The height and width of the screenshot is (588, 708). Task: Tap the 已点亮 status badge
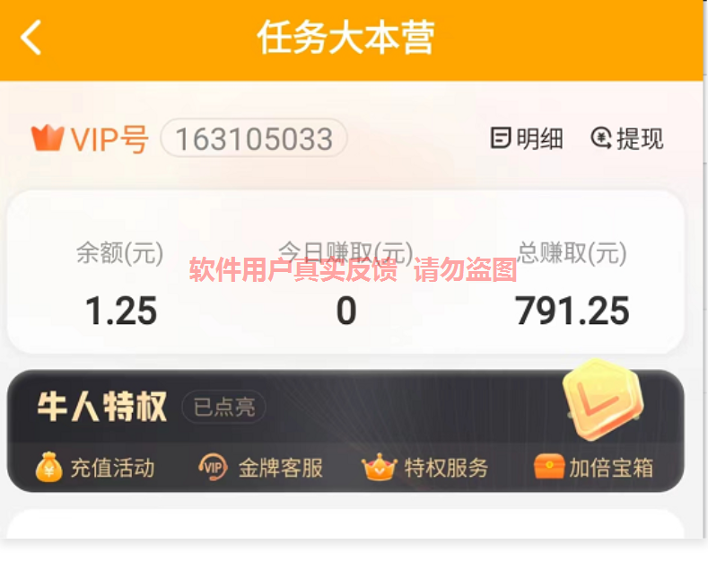tap(224, 407)
